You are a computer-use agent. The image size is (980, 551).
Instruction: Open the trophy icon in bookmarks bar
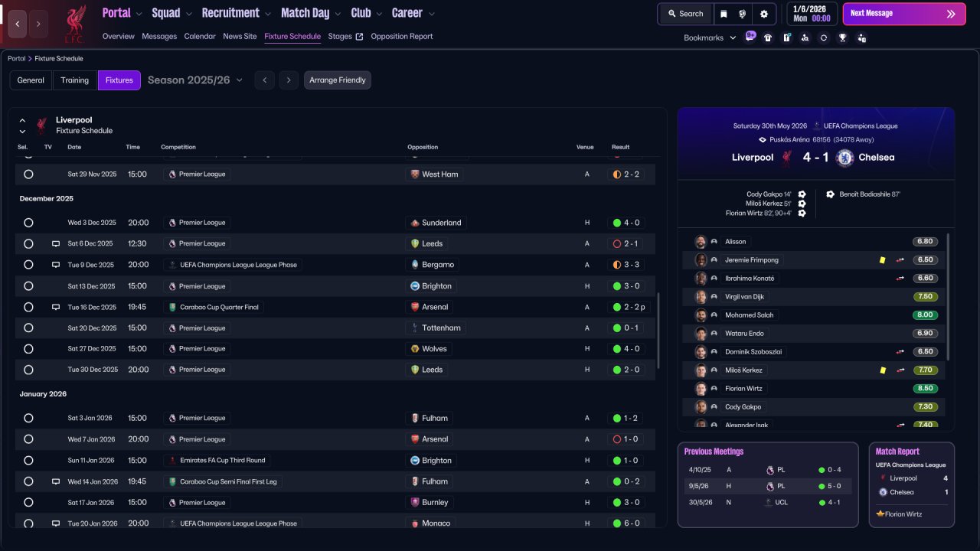pyautogui.click(x=842, y=37)
